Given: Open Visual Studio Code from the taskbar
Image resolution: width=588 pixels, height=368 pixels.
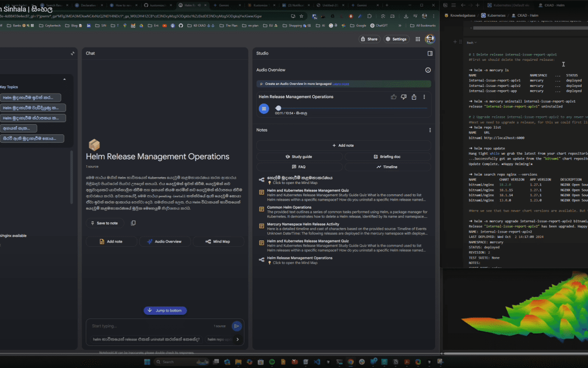Looking at the screenshot, I should point(317,362).
